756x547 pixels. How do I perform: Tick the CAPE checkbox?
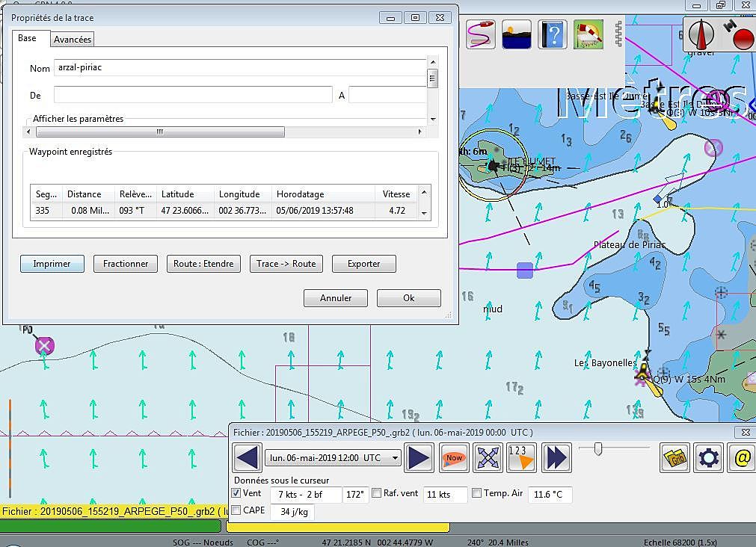pos(236,510)
